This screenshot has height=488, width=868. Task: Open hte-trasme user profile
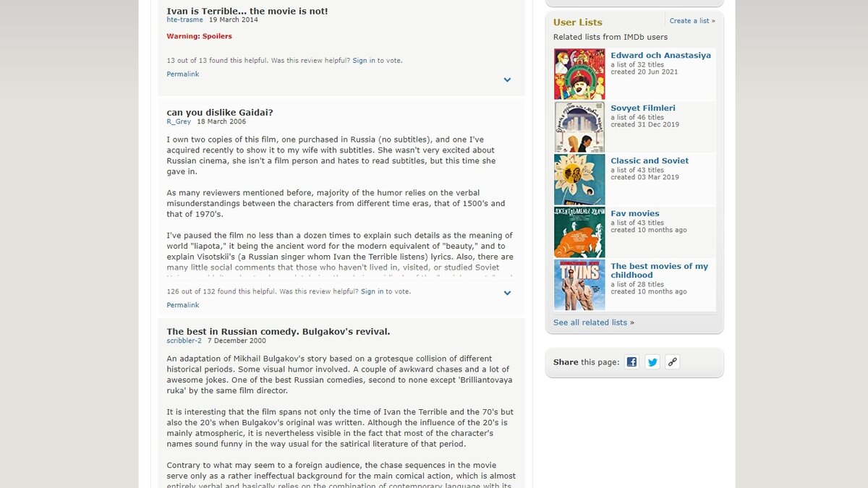pyautogui.click(x=185, y=20)
